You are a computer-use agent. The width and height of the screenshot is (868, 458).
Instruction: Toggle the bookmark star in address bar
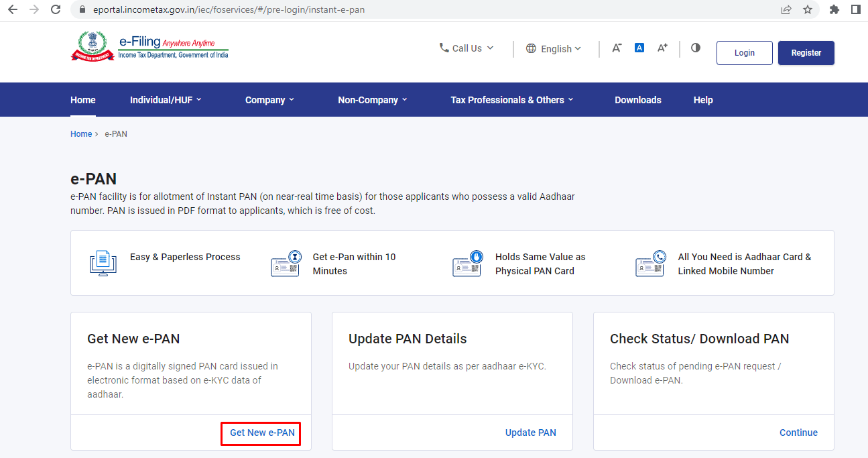point(808,9)
